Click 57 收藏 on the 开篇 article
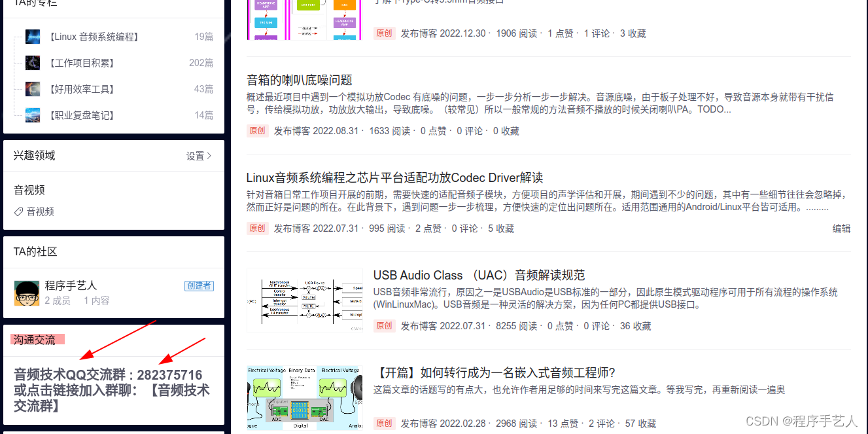The height and width of the screenshot is (434, 868). coord(640,424)
